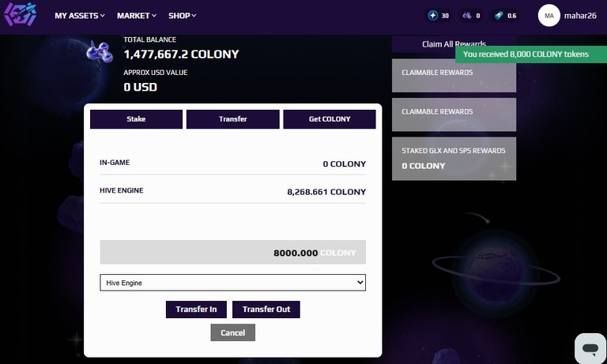
Task: Open the chat support bubble icon
Action: [x=590, y=348]
